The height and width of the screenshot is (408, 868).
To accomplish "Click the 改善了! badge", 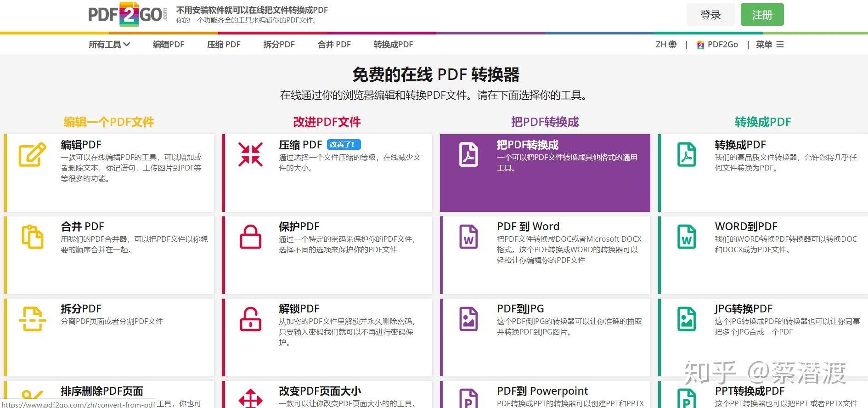I will (x=344, y=145).
